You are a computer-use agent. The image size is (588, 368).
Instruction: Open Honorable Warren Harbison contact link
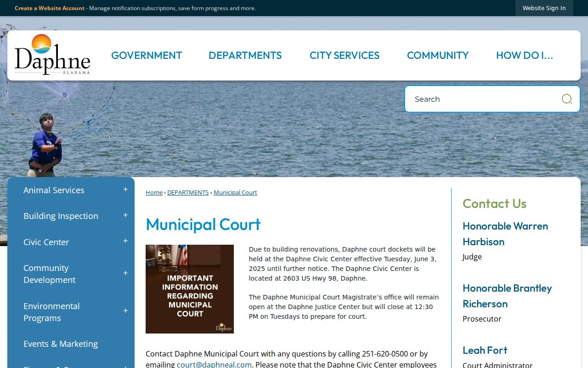click(505, 234)
